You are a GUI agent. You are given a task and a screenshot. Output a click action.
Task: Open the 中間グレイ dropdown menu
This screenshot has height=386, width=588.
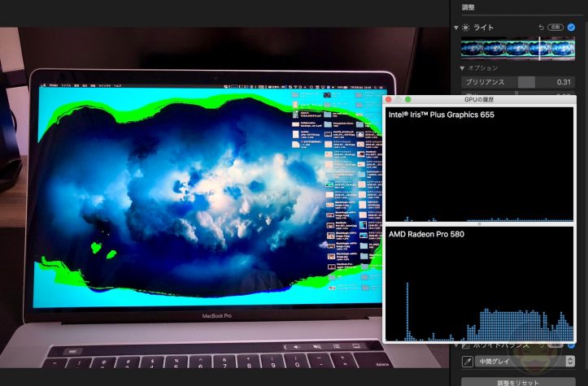(525, 362)
